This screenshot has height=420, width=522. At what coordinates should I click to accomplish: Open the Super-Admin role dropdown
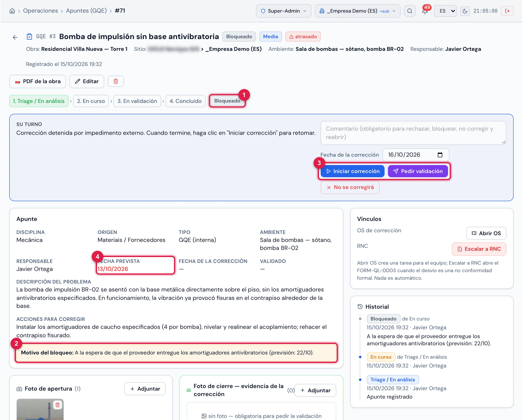click(283, 11)
